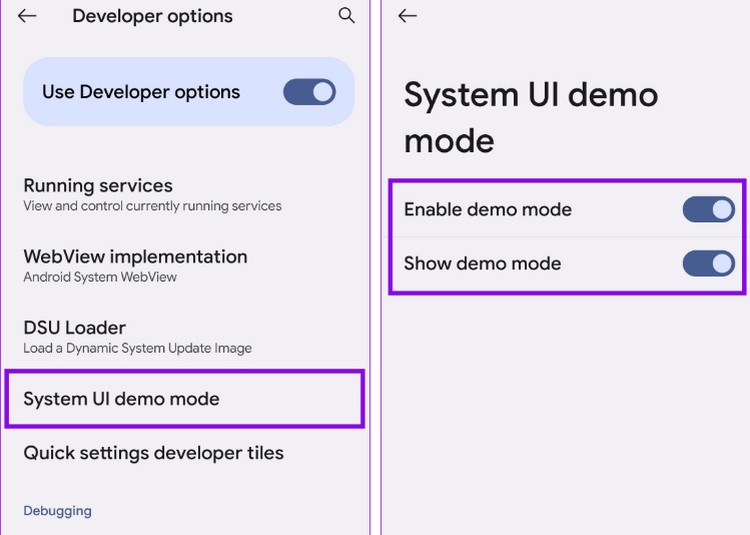Click the 'Android System WebView' subtitle
750x535 pixels.
(x=100, y=277)
